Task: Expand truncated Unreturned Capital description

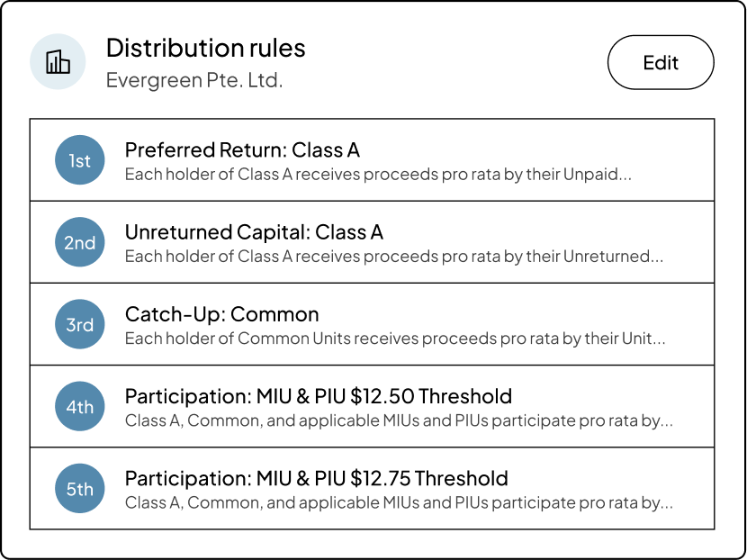Action: tap(393, 257)
